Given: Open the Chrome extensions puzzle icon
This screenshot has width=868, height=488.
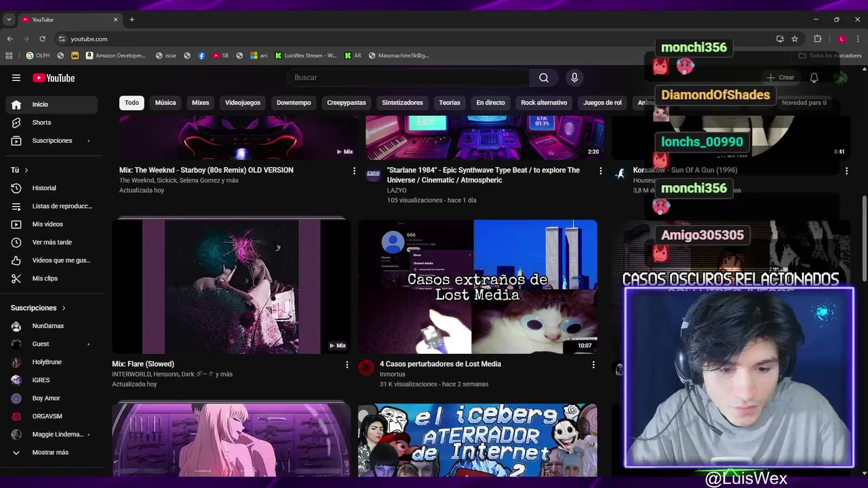Looking at the screenshot, I should point(817,39).
